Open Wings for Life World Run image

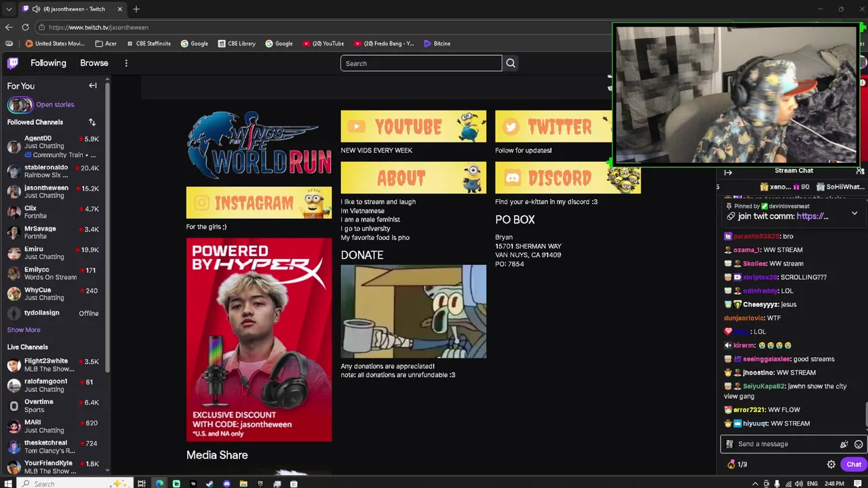click(259, 145)
